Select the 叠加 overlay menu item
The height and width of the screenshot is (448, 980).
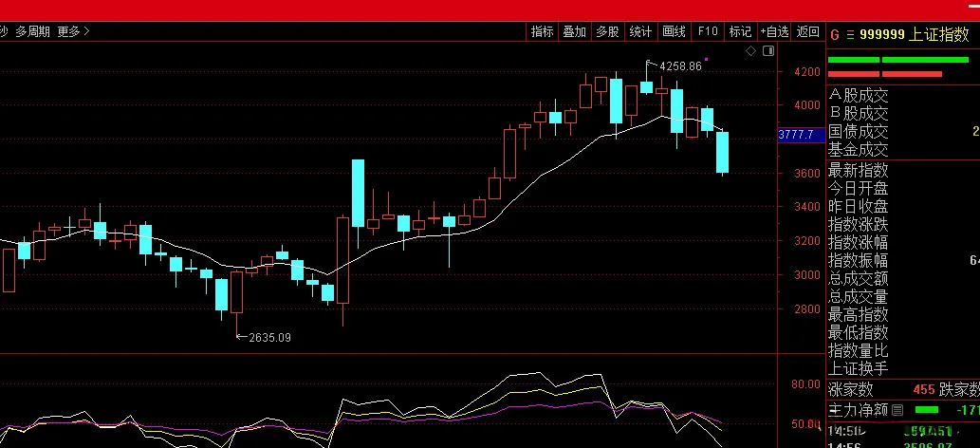[x=574, y=31]
